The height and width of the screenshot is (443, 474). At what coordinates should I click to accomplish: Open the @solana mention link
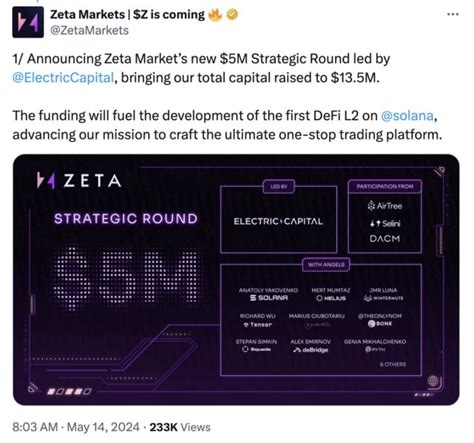[407, 116]
